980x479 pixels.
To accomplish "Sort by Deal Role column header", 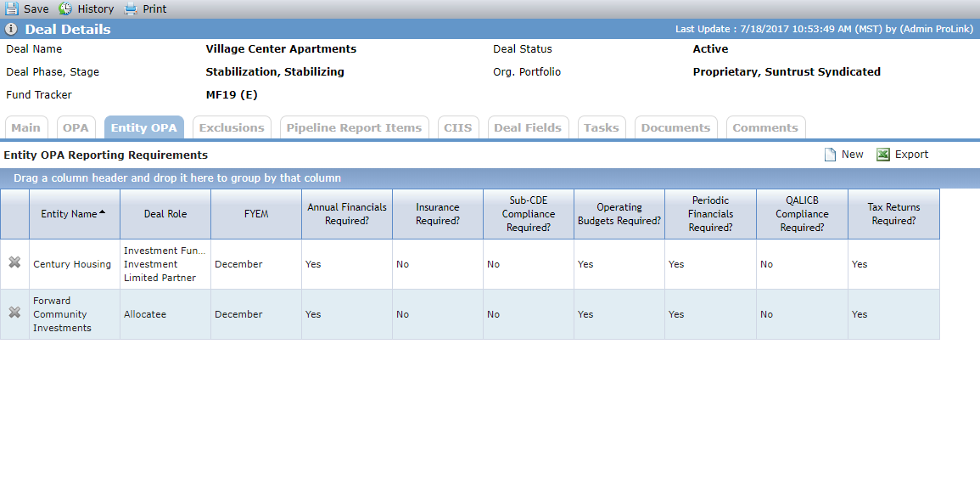I will click(x=165, y=214).
